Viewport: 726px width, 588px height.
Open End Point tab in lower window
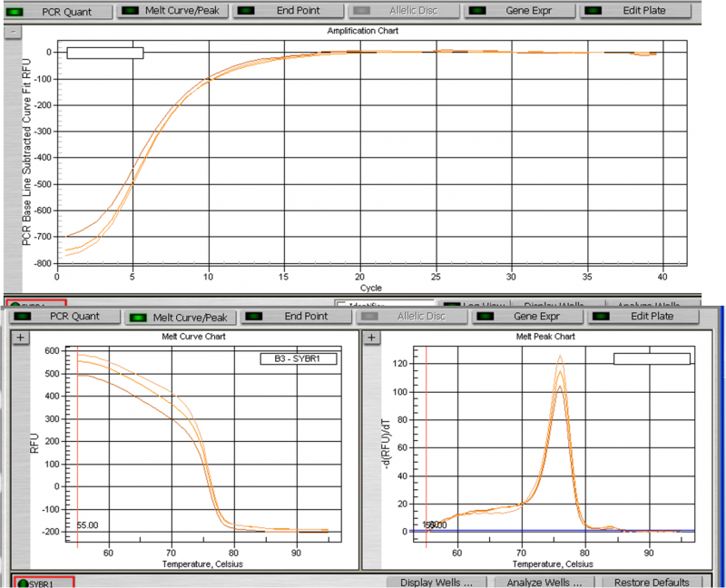tap(297, 316)
